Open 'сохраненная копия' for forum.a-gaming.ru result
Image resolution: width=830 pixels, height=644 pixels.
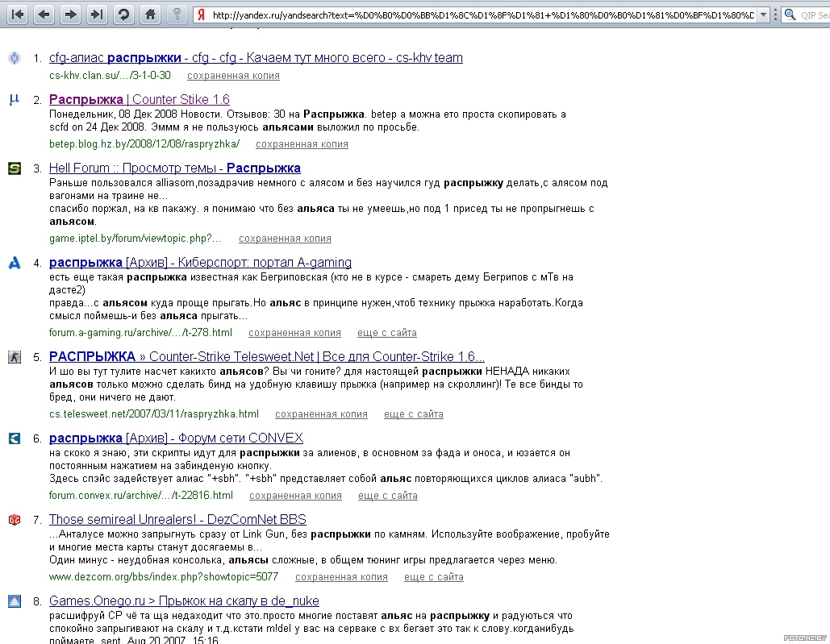click(295, 333)
